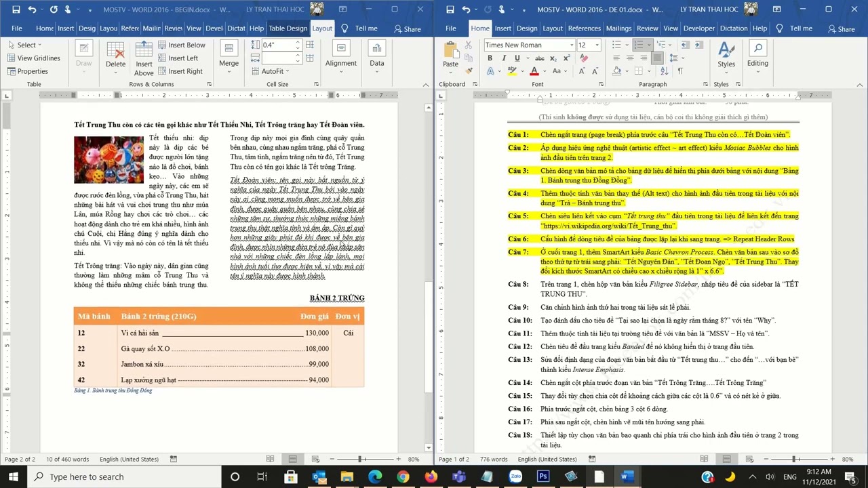Open the Editing dropdown
Image resolution: width=868 pixels, height=488 pixels.
tap(757, 54)
